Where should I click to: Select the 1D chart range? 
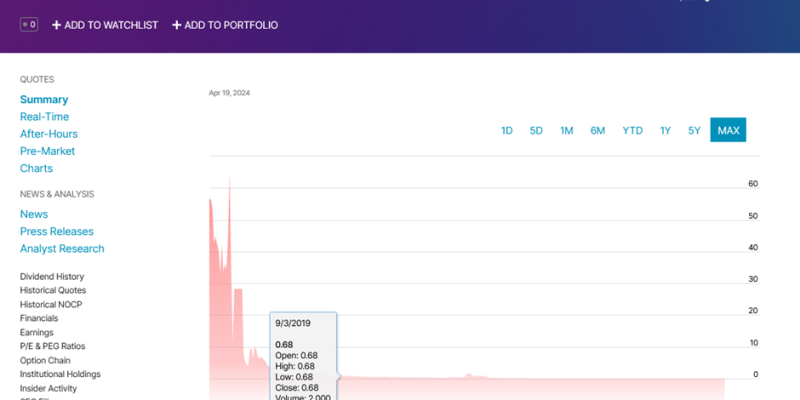[x=507, y=130]
